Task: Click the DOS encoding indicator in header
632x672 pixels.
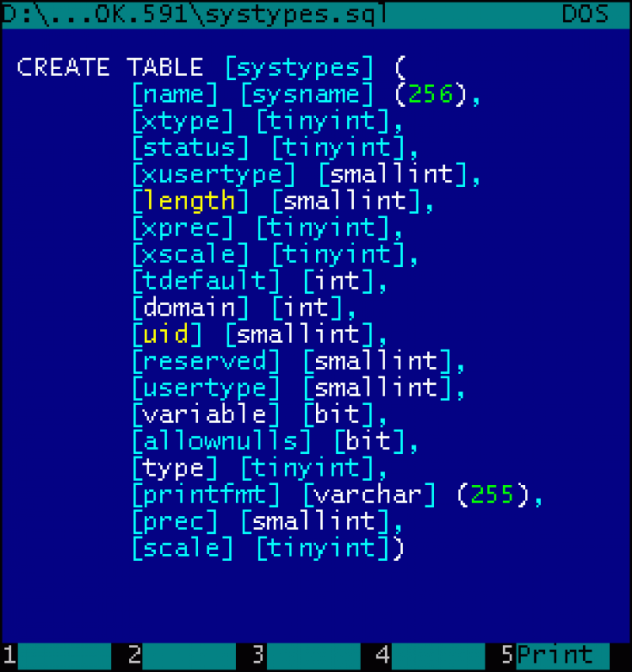Action: [585, 13]
